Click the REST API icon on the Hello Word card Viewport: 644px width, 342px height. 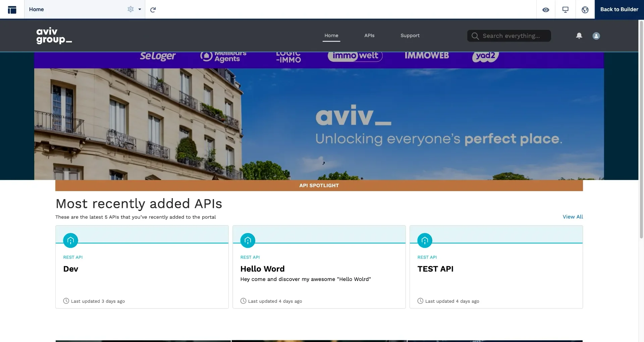(248, 240)
